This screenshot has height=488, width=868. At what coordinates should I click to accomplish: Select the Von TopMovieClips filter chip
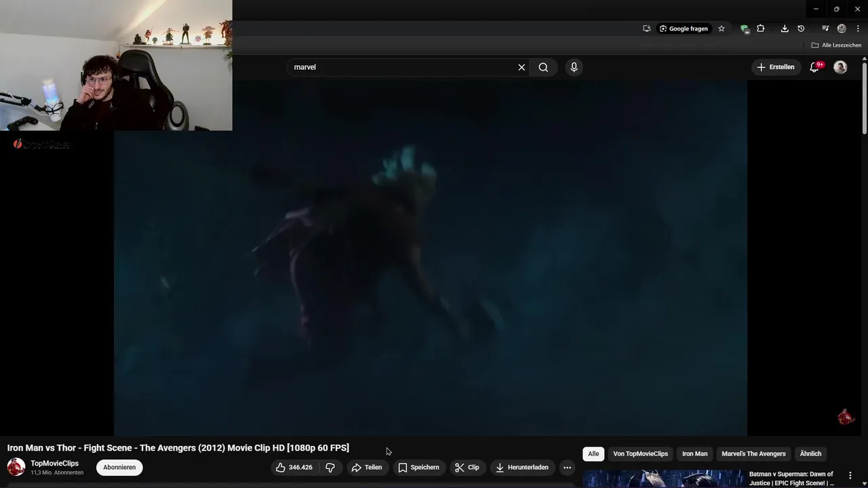point(641,453)
